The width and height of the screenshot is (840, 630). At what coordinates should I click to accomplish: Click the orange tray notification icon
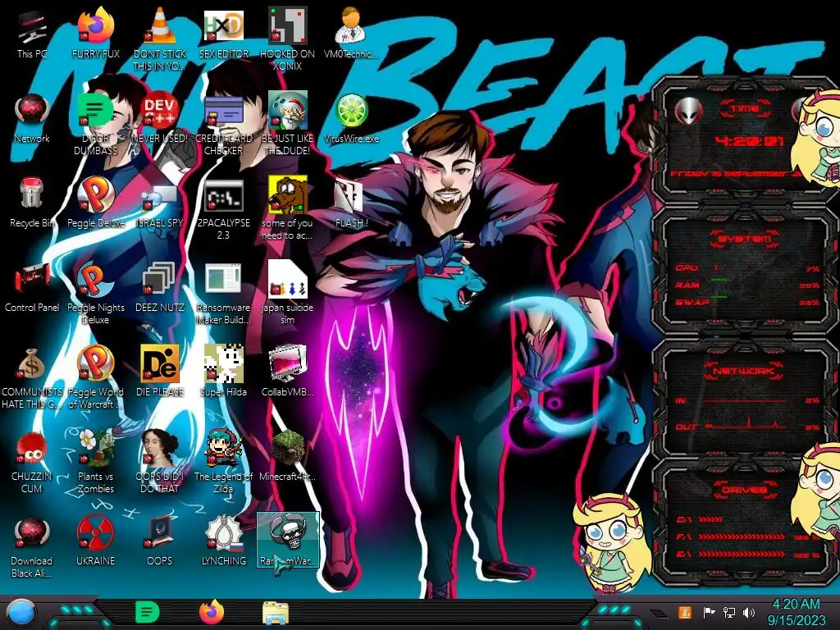click(x=684, y=612)
